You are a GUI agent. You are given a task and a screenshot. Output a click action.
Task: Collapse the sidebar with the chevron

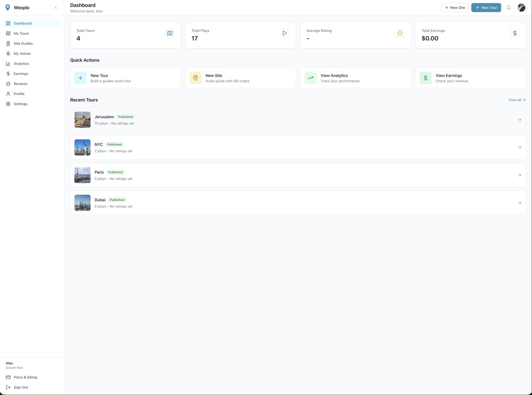click(x=56, y=8)
